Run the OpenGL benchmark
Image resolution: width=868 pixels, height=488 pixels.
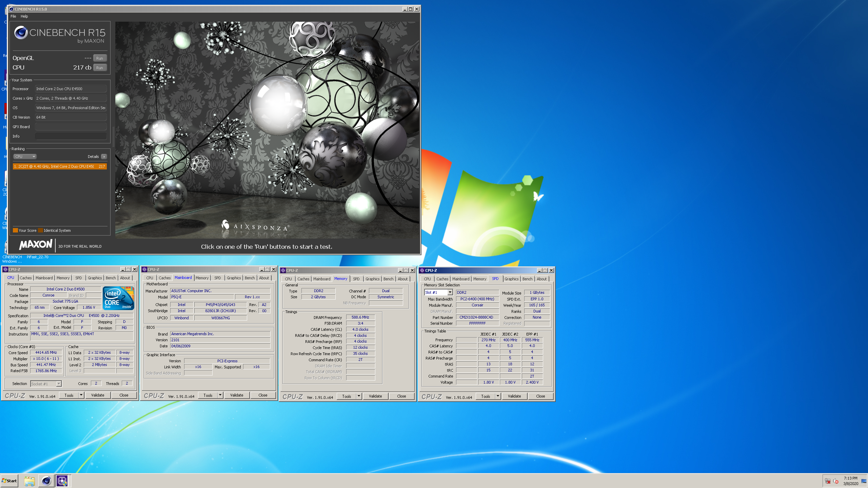pos(100,58)
